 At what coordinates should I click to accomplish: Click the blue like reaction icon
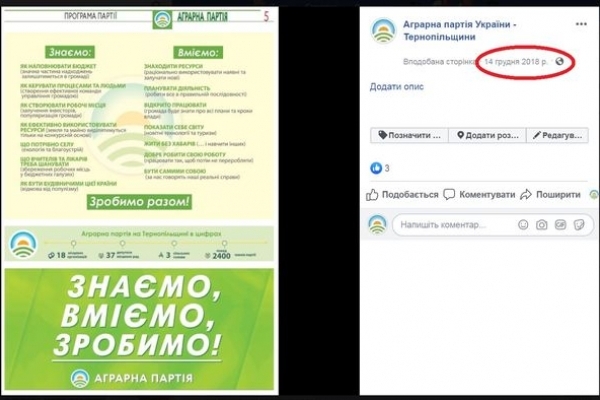tap(376, 168)
